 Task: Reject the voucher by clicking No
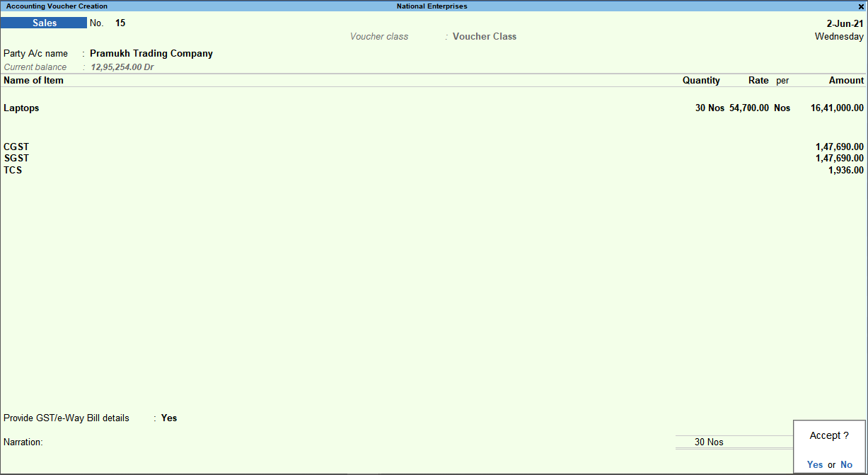[846, 464]
